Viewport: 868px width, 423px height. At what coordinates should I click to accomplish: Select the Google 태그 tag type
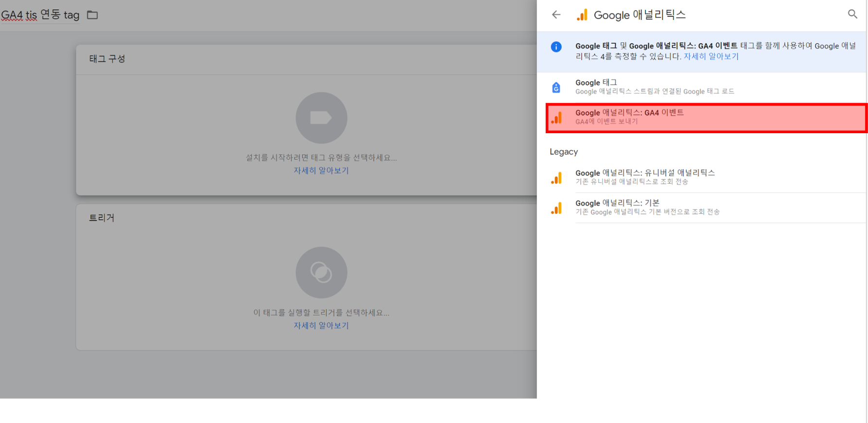click(701, 87)
